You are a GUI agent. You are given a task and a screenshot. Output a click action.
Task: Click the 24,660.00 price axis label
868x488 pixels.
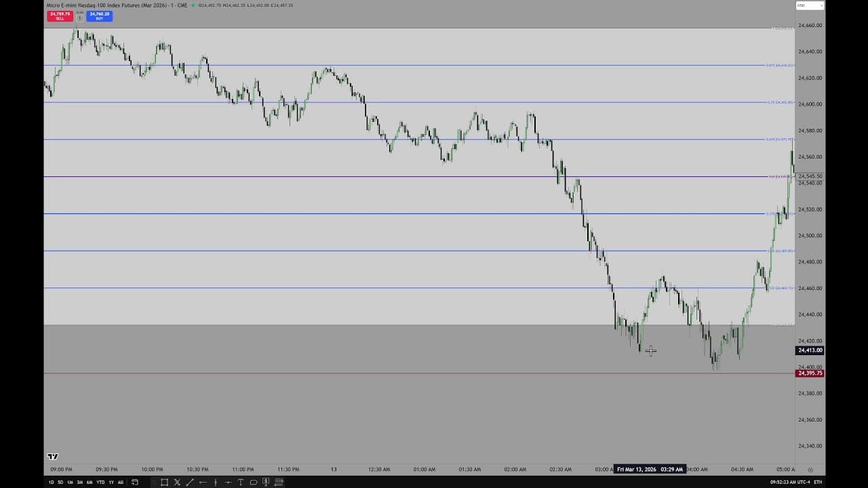click(x=810, y=25)
